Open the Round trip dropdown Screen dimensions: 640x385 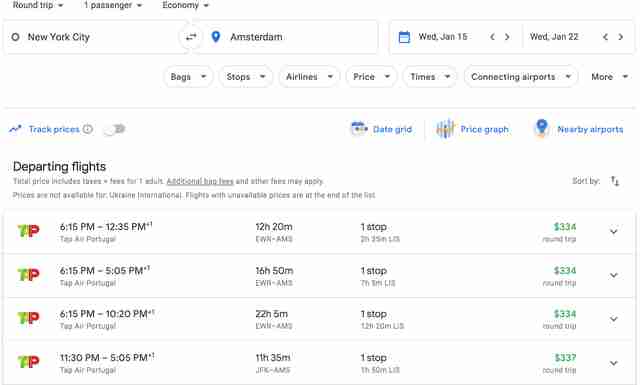(x=38, y=5)
